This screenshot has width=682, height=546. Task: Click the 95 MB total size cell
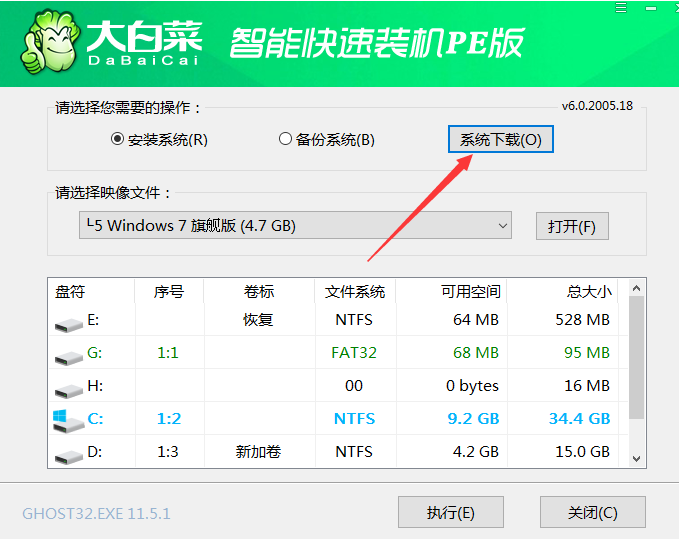point(587,353)
